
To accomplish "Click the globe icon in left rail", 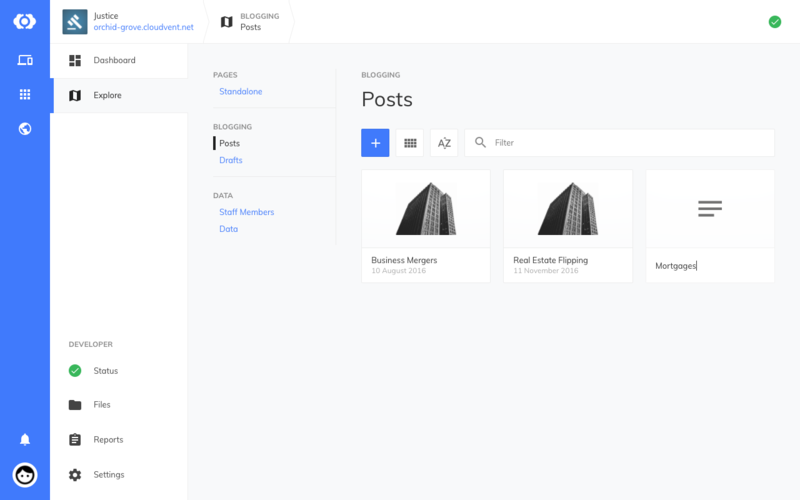I will click(25, 128).
